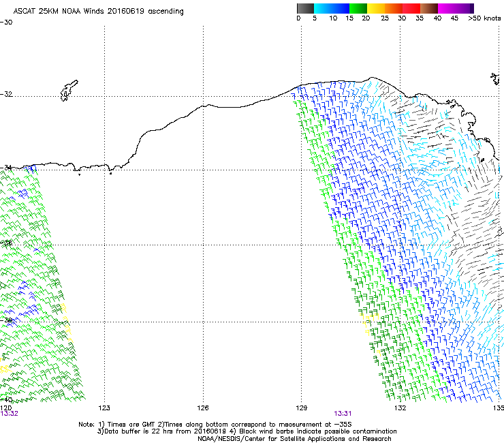The image size is (504, 443).
Task: Click the '129' longitude label
Action: click(x=301, y=408)
